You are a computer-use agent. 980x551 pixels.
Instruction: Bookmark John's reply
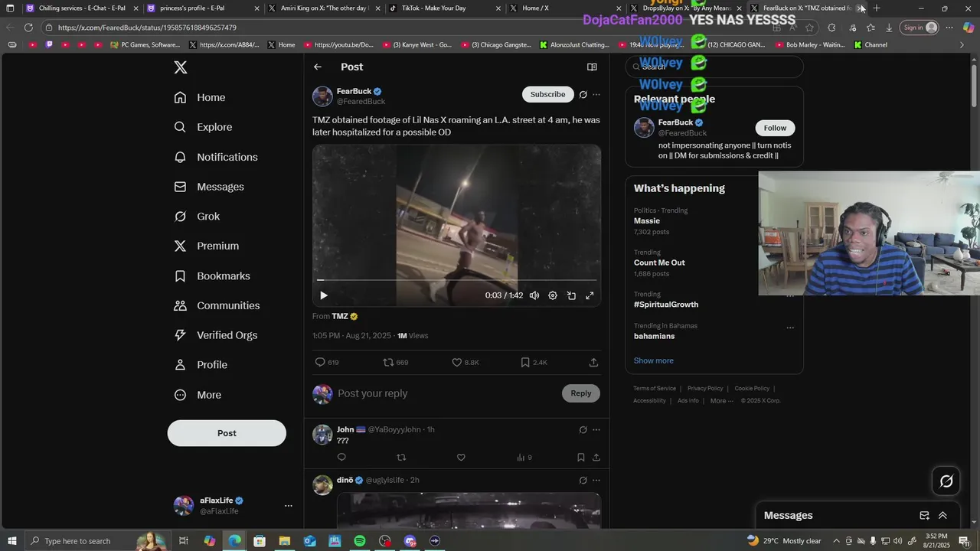click(x=581, y=457)
